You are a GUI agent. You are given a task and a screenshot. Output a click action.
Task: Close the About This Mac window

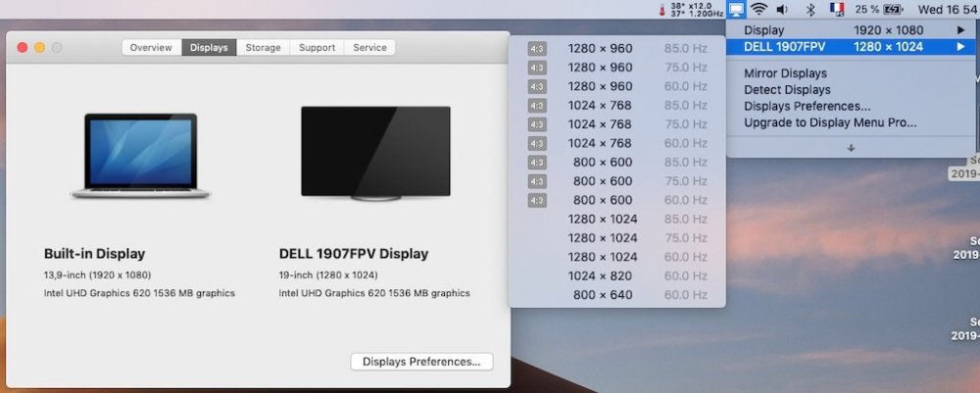coord(23,47)
